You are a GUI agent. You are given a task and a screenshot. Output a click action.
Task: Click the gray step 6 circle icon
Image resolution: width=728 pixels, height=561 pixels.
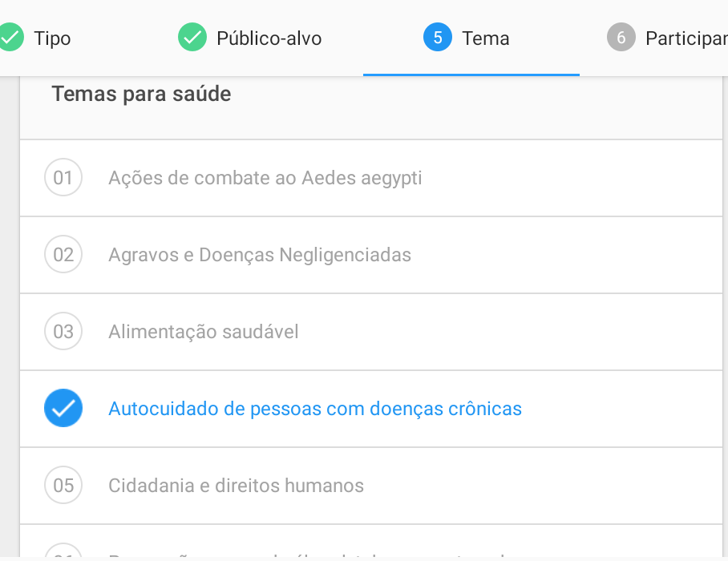(x=621, y=37)
